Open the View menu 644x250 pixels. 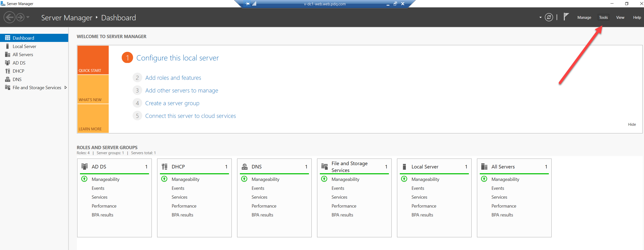pyautogui.click(x=620, y=18)
